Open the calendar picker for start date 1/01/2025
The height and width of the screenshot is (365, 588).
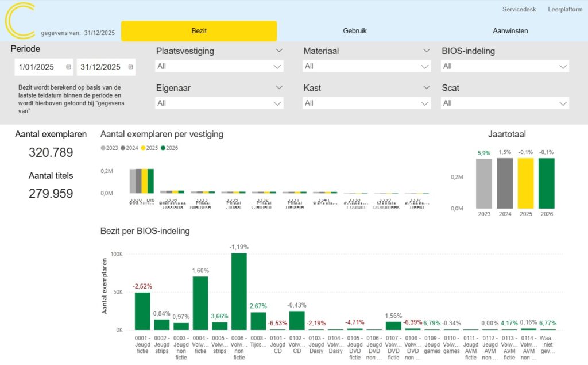(68, 67)
